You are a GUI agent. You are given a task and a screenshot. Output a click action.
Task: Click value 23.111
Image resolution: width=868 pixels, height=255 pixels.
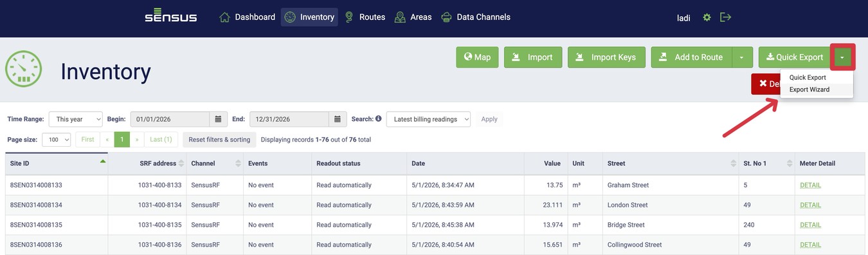552,205
